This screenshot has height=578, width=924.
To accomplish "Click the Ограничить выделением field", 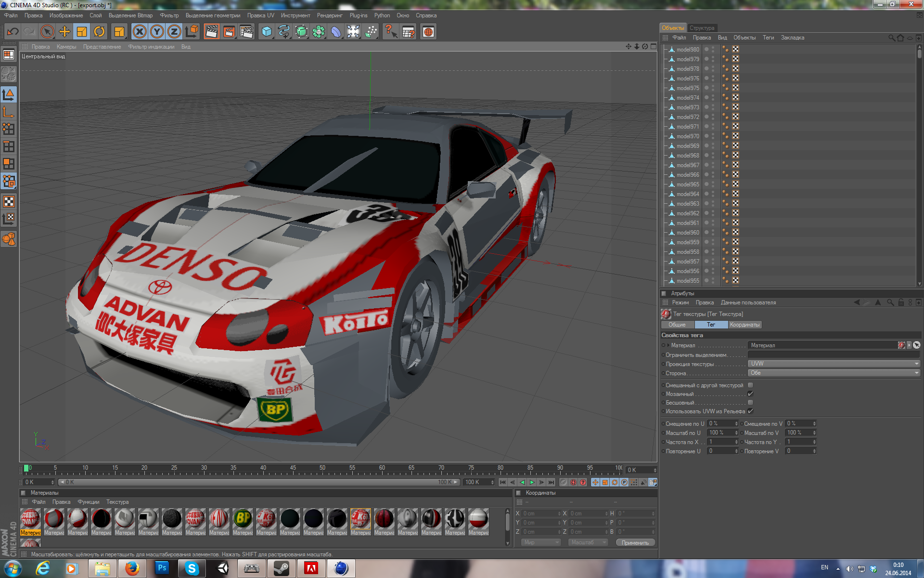I will (834, 355).
